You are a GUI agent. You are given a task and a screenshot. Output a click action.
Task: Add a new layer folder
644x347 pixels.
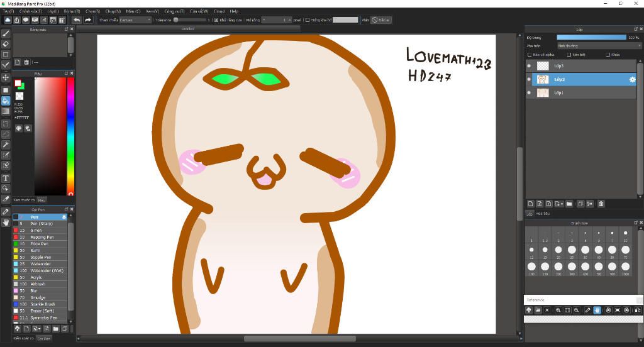point(569,204)
